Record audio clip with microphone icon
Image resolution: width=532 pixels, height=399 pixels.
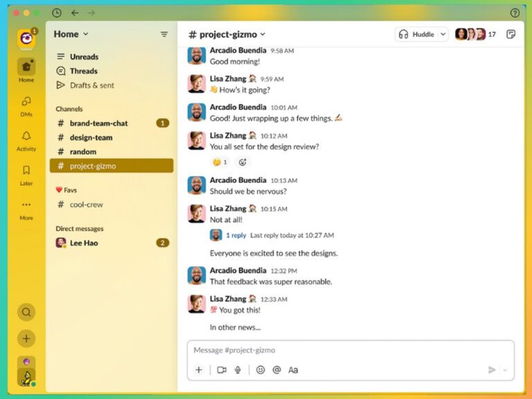(238, 370)
